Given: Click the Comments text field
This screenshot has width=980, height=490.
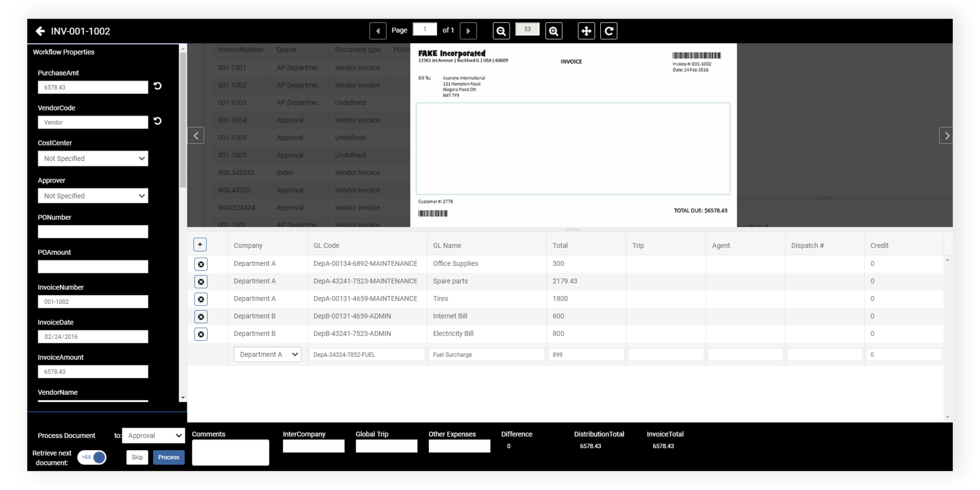Looking at the screenshot, I should click(x=230, y=452).
